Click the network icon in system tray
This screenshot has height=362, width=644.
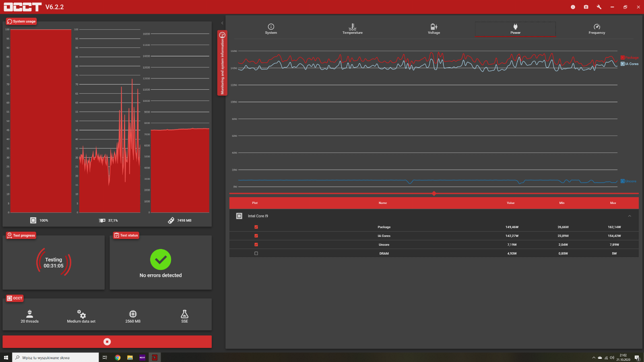click(x=606, y=358)
